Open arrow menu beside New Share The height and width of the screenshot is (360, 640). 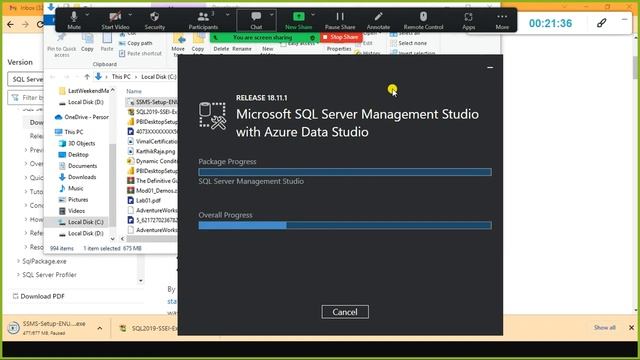313,15
